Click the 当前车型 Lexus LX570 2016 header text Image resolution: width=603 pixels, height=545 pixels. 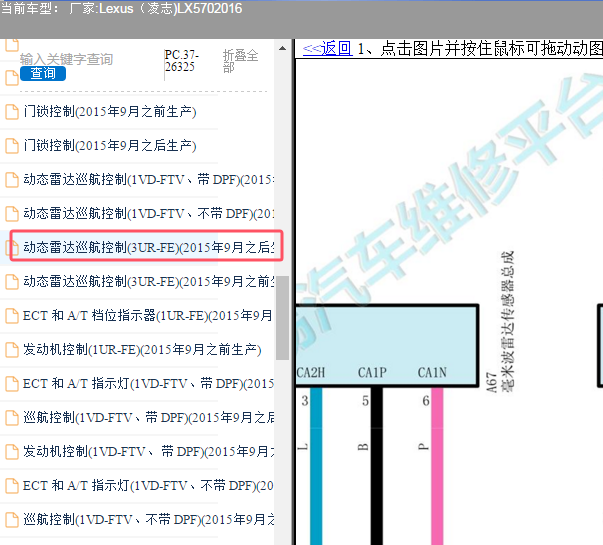(x=122, y=8)
